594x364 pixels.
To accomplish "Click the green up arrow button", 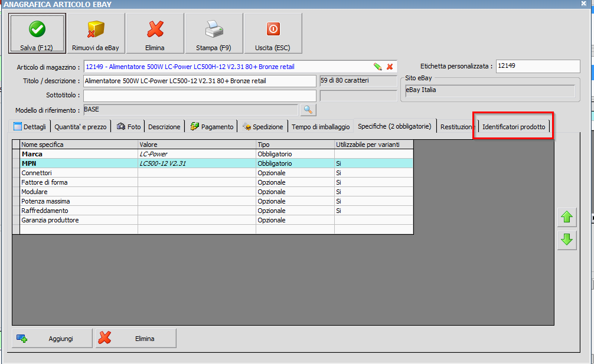I will point(567,217).
